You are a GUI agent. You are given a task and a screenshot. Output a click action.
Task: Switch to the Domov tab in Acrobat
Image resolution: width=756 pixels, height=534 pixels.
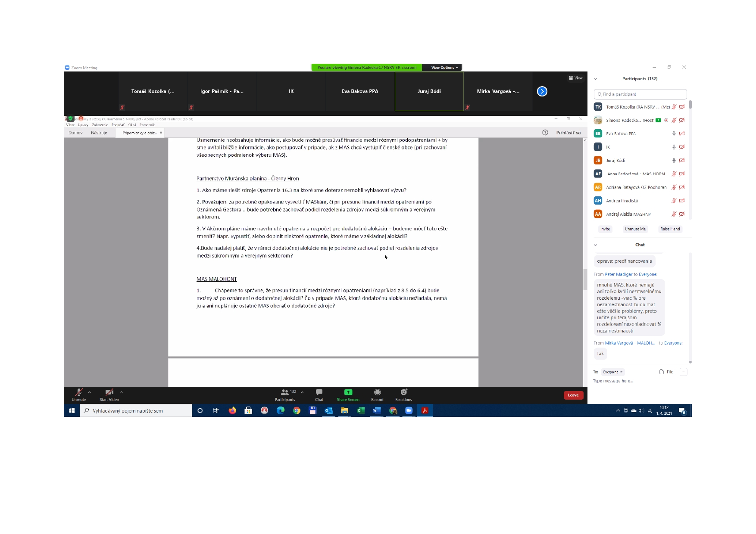coord(75,133)
